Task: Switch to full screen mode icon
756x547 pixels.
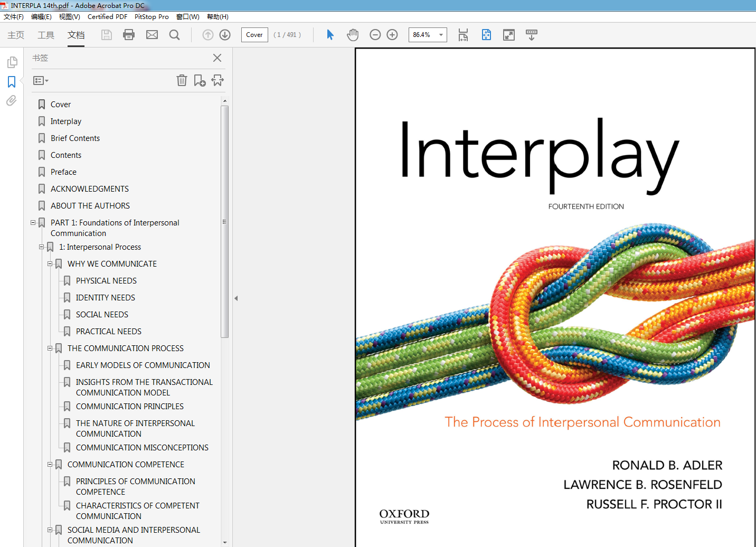Action: (509, 35)
